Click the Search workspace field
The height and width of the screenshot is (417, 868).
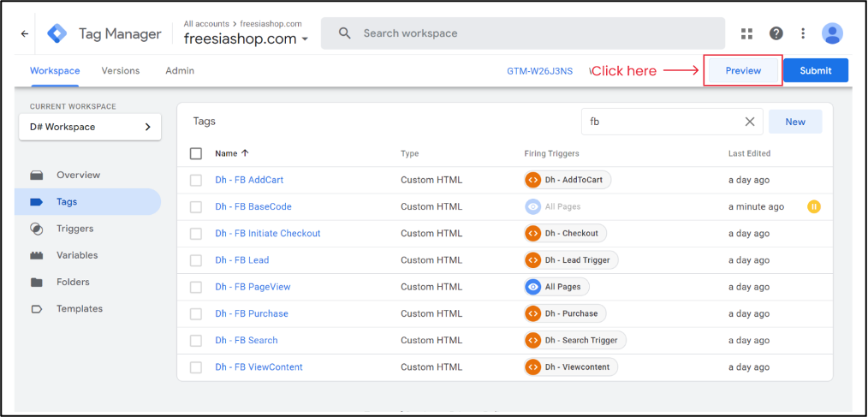[x=522, y=33]
